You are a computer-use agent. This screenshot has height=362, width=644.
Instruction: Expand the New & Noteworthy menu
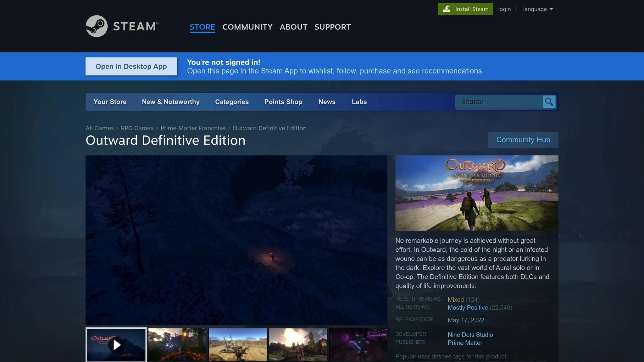(171, 102)
